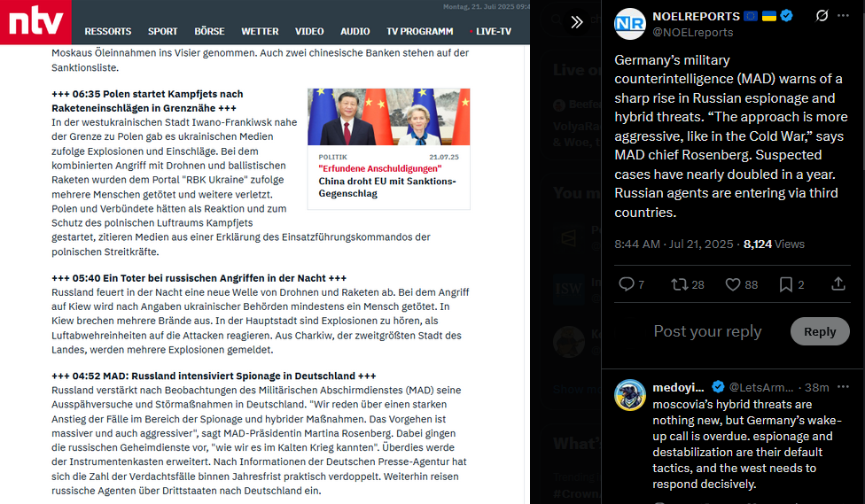This screenshot has width=865, height=504.
Task: Click the POLITIK category label
Action: pos(332,157)
